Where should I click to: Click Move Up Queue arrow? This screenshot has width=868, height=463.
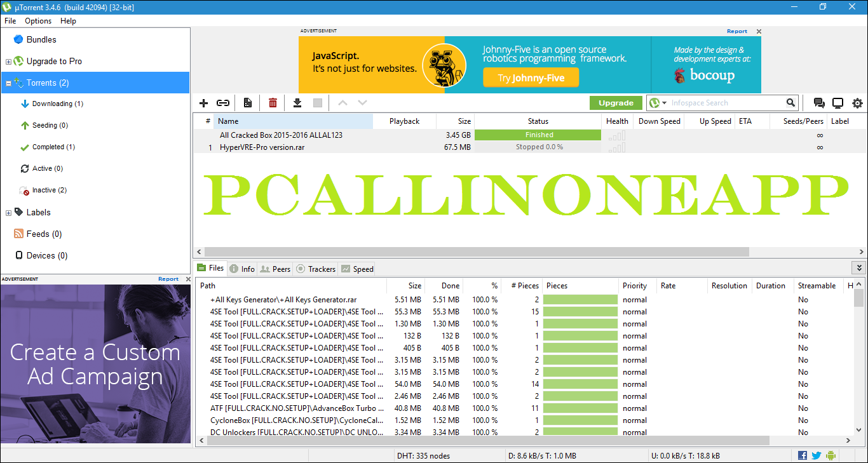342,103
